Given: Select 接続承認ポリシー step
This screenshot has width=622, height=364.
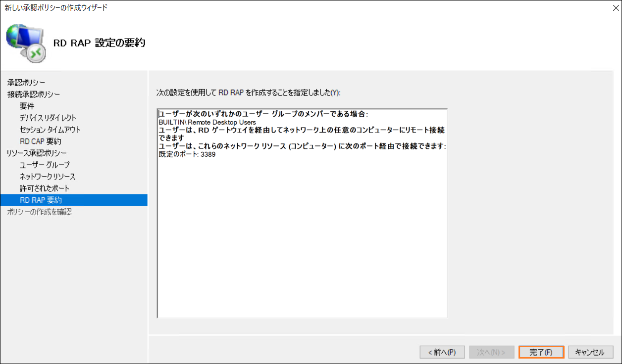Looking at the screenshot, I should 34,94.
